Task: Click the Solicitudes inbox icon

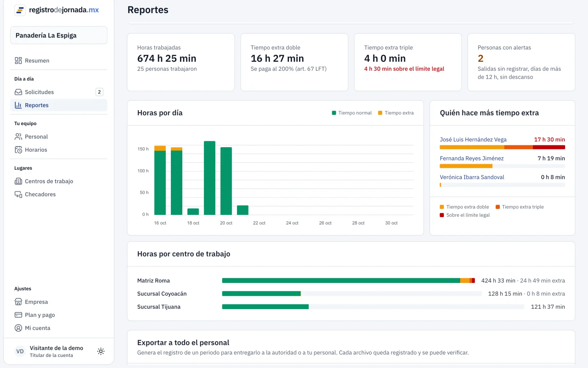Action: point(18,92)
